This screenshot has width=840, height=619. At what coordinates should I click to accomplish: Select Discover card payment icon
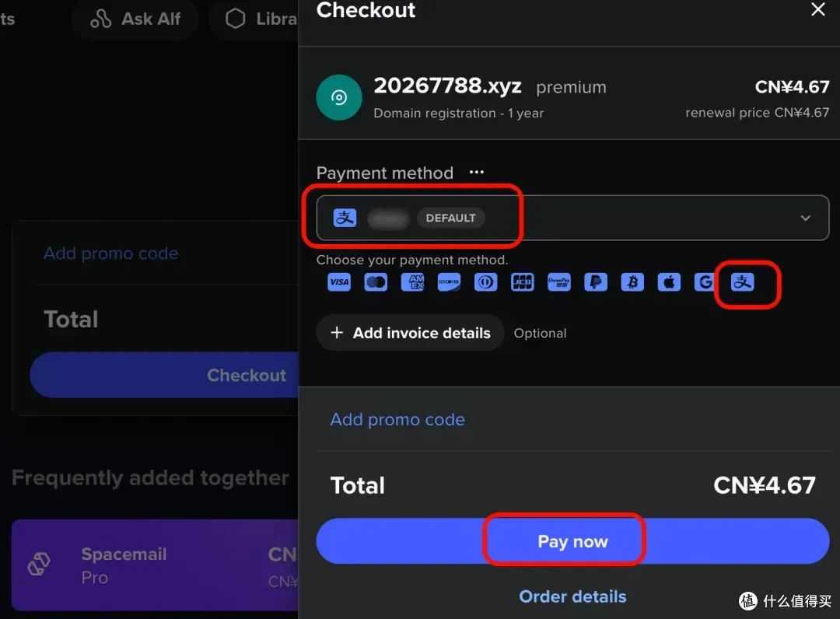tap(449, 282)
